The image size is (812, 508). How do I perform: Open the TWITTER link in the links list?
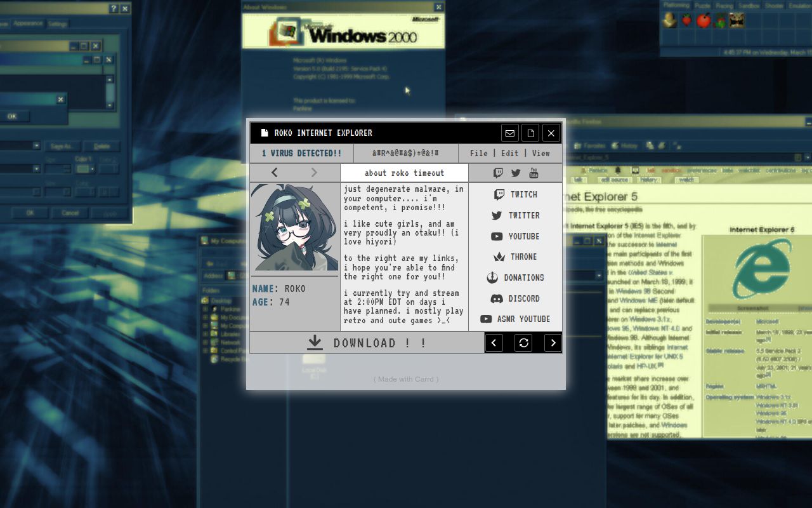[x=516, y=215]
